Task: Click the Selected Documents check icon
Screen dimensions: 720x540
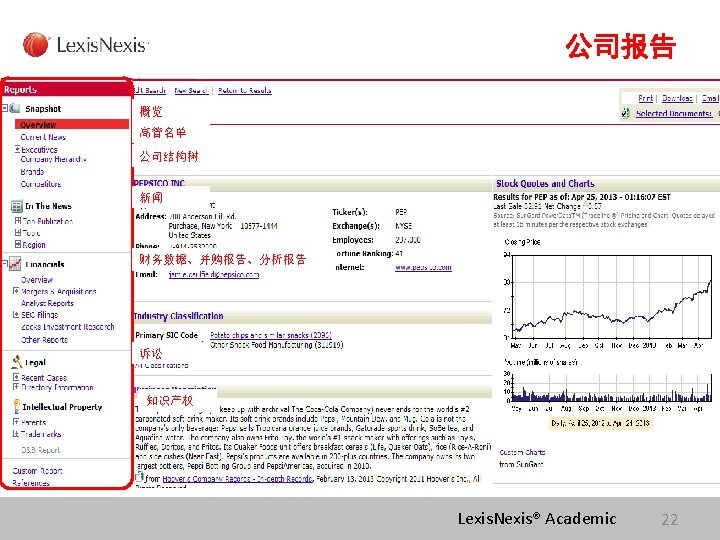Action: (x=625, y=113)
